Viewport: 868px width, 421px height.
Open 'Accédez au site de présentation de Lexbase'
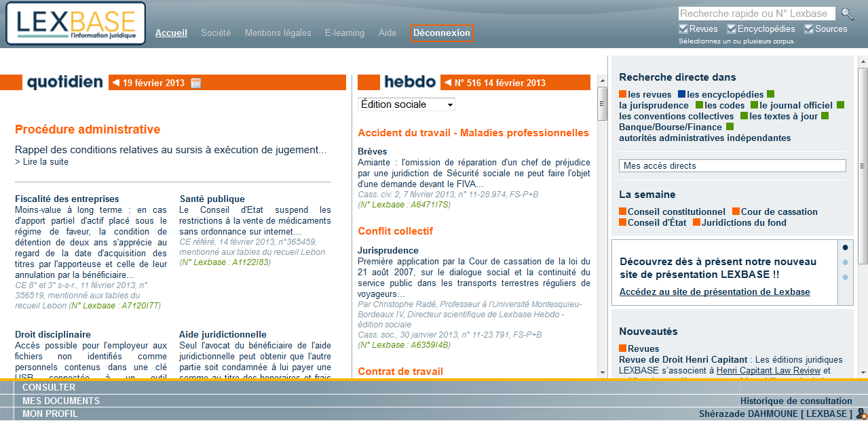pos(715,292)
